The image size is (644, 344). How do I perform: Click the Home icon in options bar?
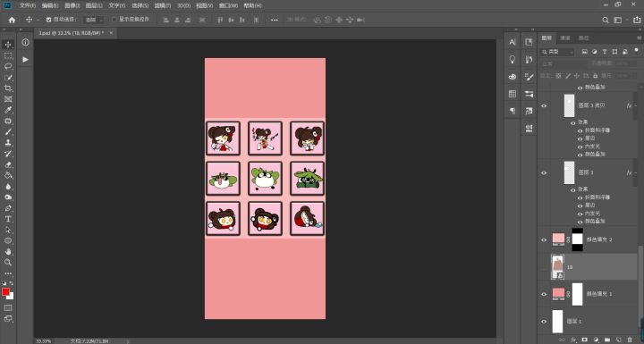tap(12, 20)
